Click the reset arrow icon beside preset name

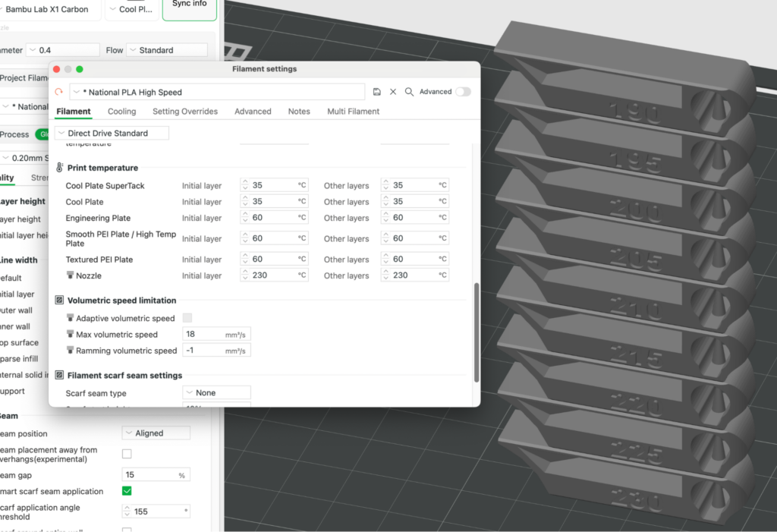[59, 92]
